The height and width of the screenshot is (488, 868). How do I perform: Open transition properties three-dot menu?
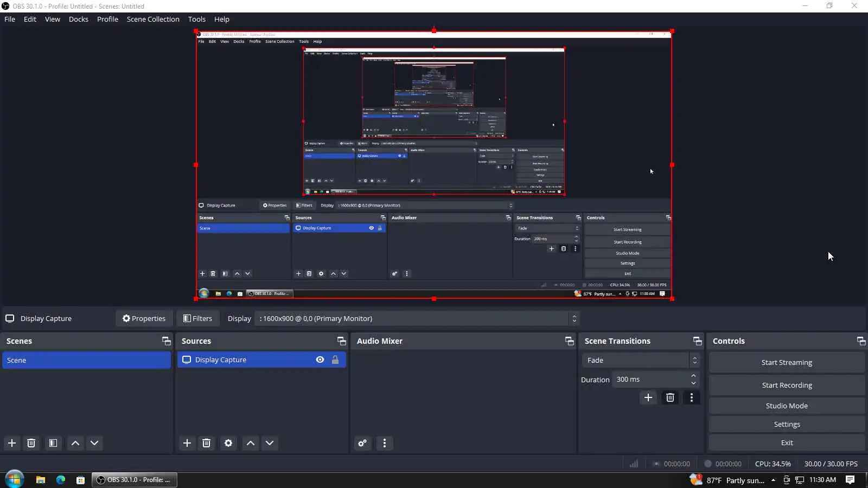[x=691, y=397]
